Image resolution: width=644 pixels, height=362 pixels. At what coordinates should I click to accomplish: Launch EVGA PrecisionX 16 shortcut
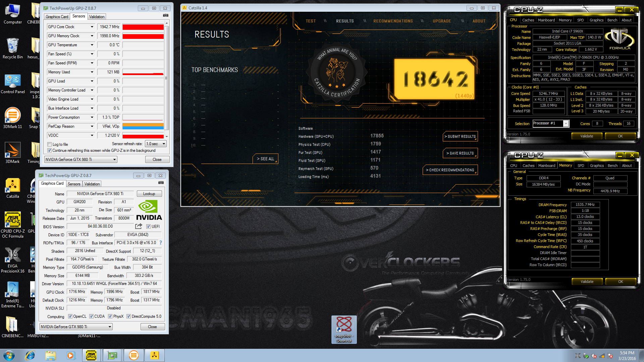pos(13,260)
